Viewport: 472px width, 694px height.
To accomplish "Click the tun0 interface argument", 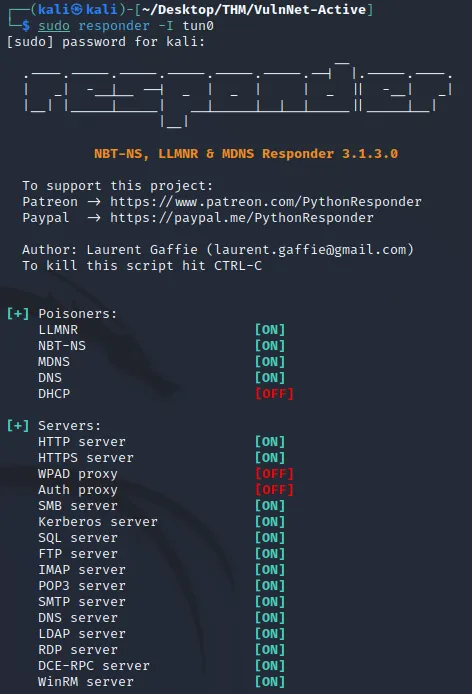I will (198, 26).
